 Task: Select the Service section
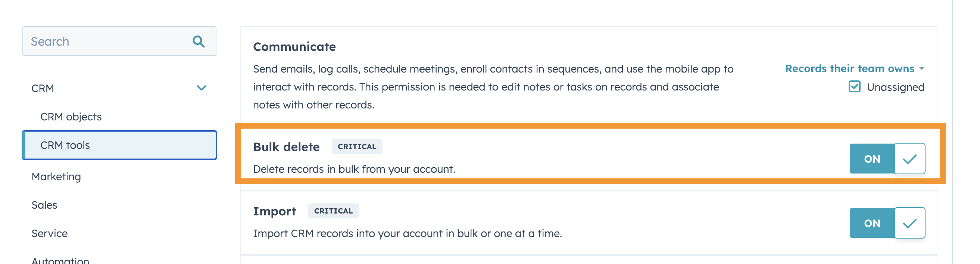(50, 233)
